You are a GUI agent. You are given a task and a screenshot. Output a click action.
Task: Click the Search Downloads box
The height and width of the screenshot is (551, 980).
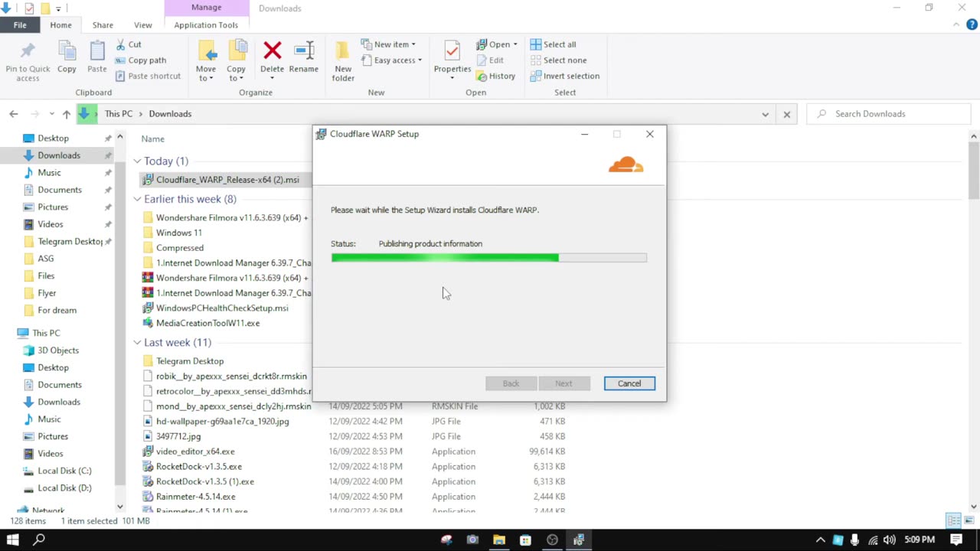point(888,114)
